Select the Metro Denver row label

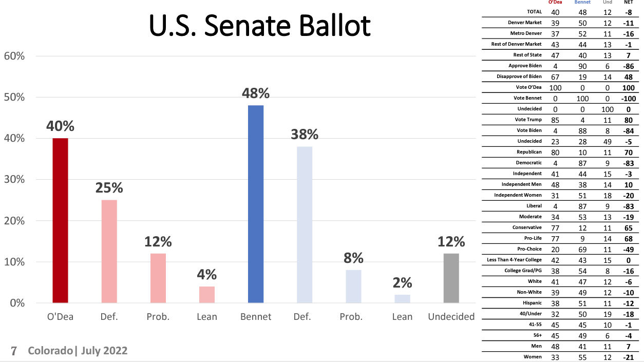pos(525,33)
